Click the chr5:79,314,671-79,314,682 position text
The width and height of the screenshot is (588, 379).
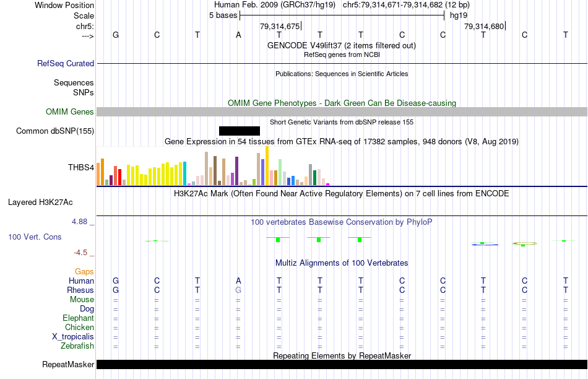tap(392, 5)
